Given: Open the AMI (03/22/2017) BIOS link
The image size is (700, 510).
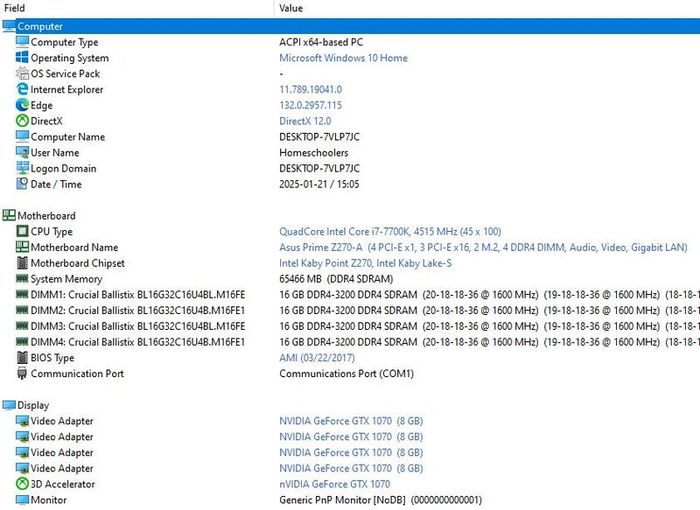Looking at the screenshot, I should (x=317, y=358).
